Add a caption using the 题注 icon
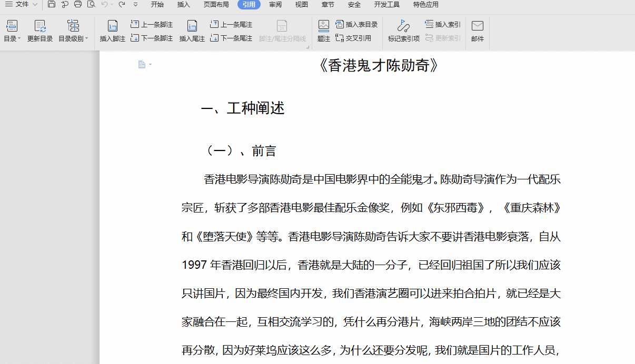635x364 pixels. (x=323, y=32)
